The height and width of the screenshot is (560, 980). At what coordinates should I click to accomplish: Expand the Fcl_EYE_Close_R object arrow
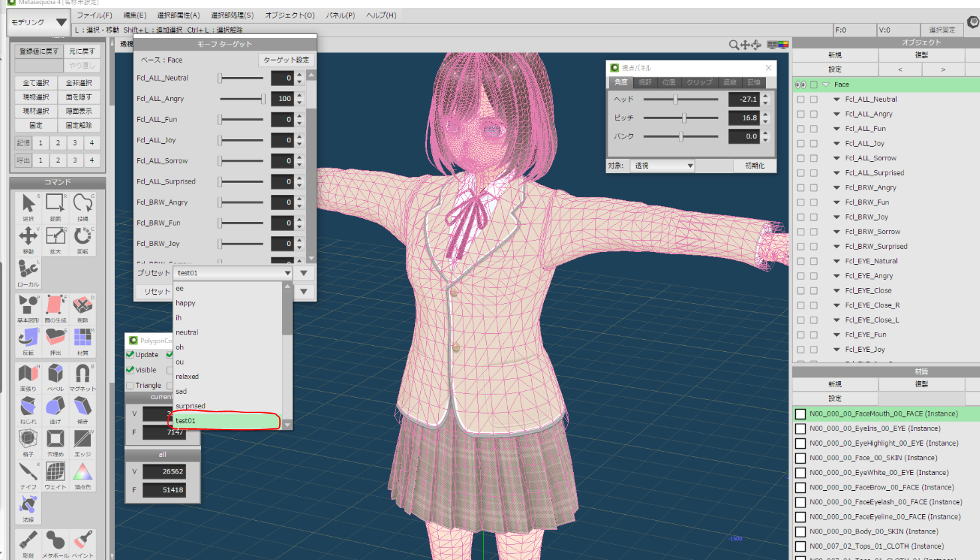pos(836,305)
